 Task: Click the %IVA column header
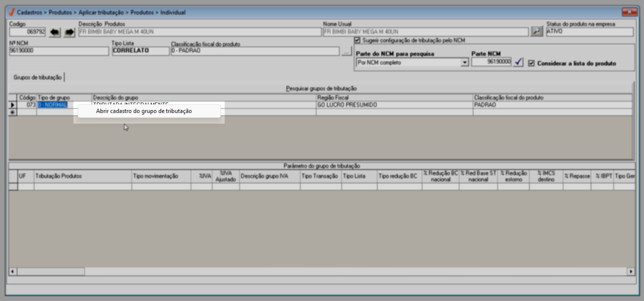[x=201, y=176]
